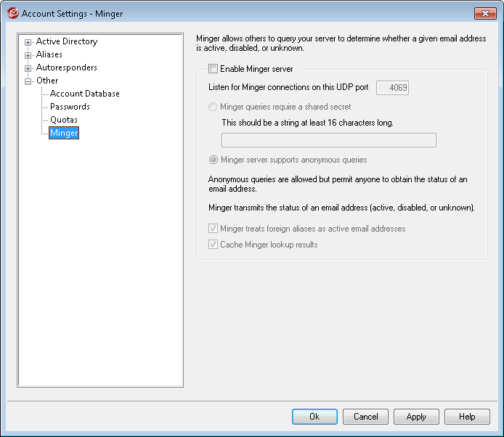This screenshot has height=437, width=504.
Task: Click the MDaemon icon in title bar
Action: click(12, 13)
